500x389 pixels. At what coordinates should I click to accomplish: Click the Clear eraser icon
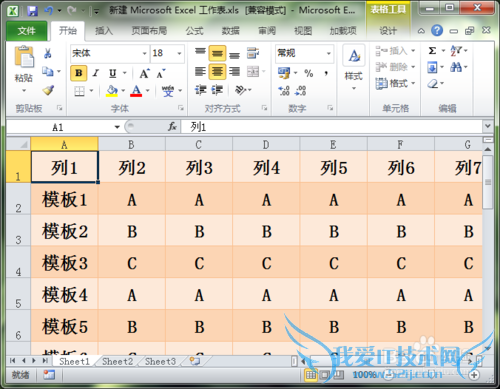[433, 83]
